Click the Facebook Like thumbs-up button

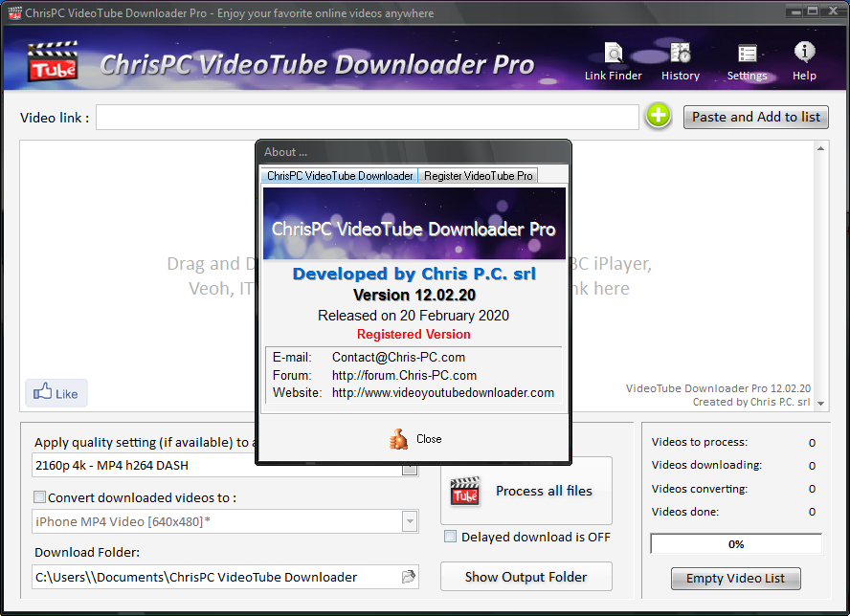tap(56, 393)
